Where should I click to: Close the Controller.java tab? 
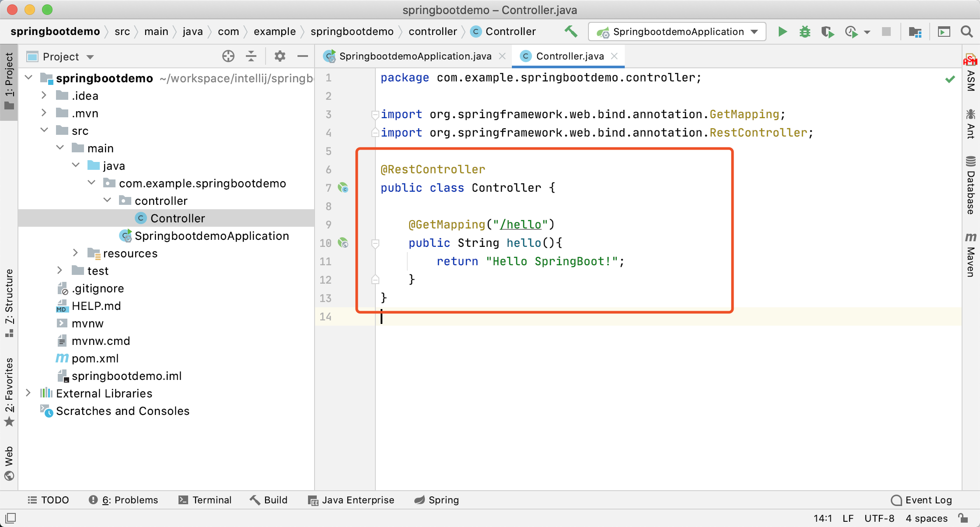(614, 56)
